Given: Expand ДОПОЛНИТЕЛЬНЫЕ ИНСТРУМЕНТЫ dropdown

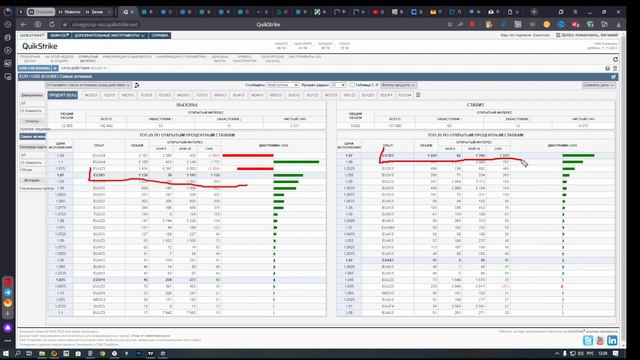Looking at the screenshot, I should [109, 36].
